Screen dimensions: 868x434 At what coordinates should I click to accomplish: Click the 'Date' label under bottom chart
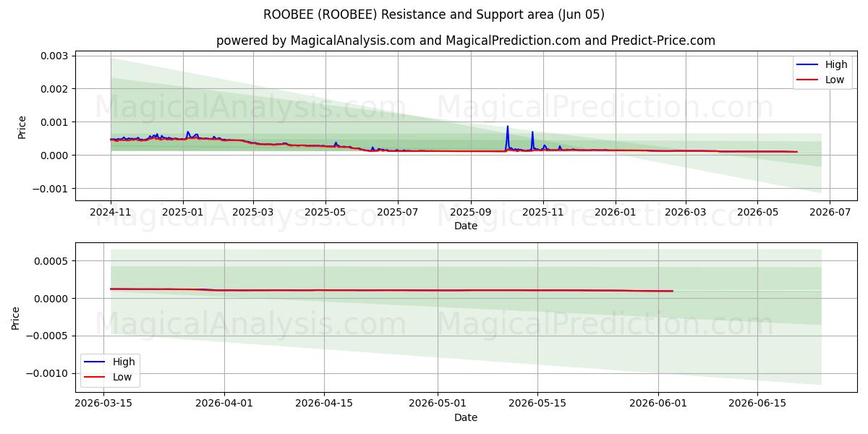tap(466, 417)
